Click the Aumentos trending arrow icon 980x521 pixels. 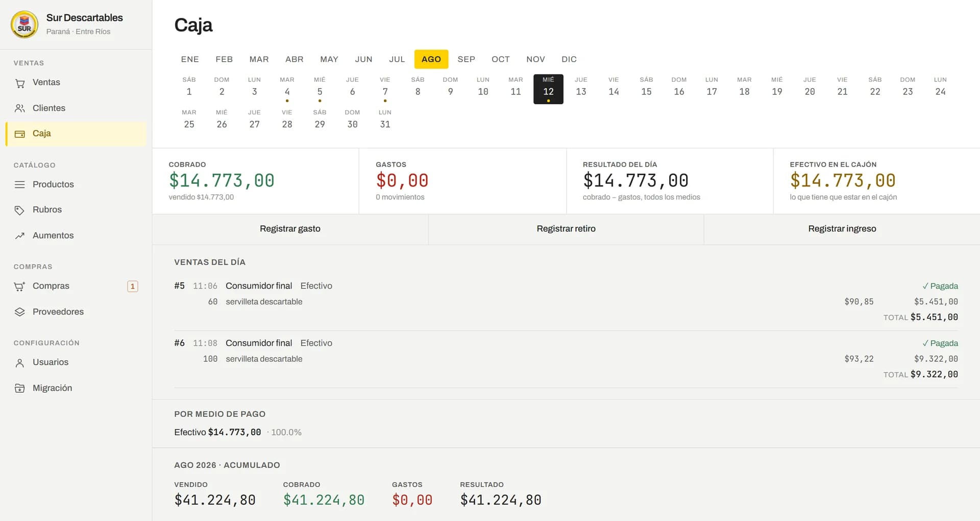20,235
